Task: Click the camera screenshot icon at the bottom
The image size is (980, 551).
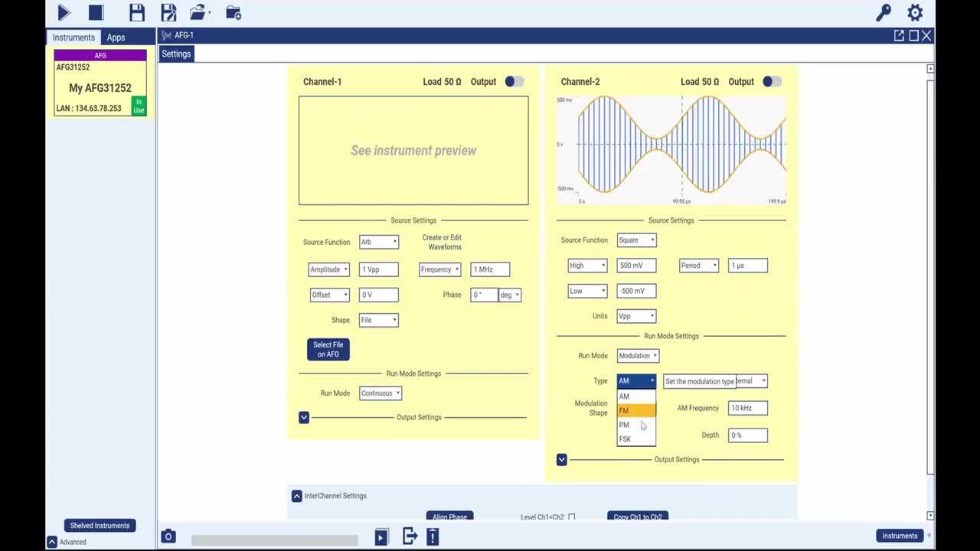Action: coord(168,536)
